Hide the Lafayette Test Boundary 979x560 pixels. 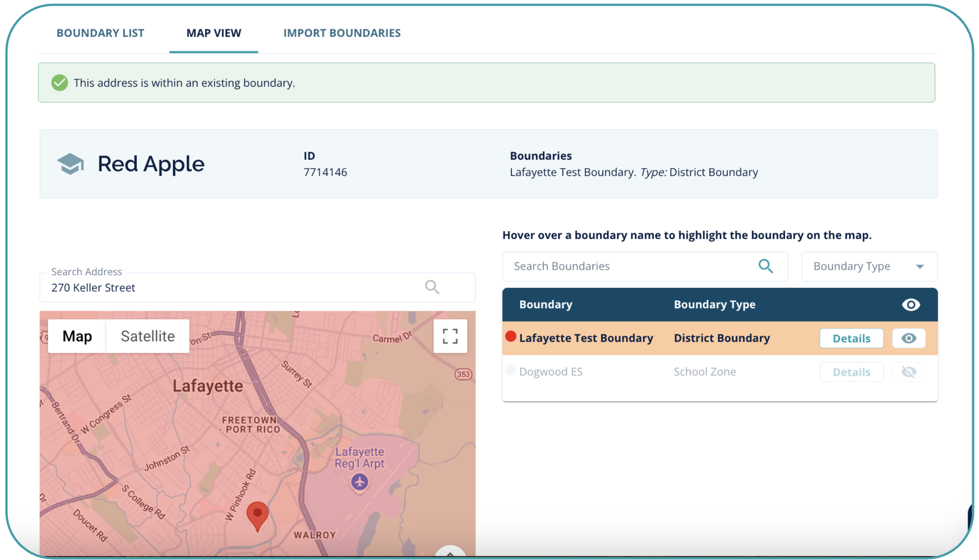click(909, 338)
